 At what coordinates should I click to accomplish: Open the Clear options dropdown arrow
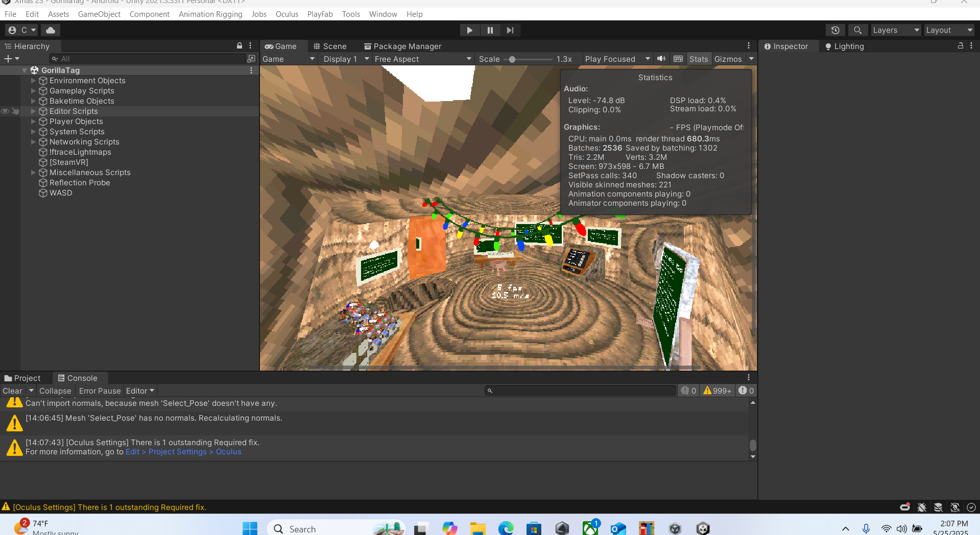pyautogui.click(x=31, y=391)
